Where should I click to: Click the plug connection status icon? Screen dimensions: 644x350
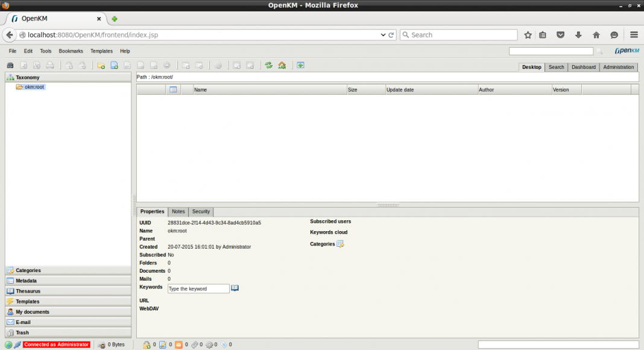click(17, 345)
